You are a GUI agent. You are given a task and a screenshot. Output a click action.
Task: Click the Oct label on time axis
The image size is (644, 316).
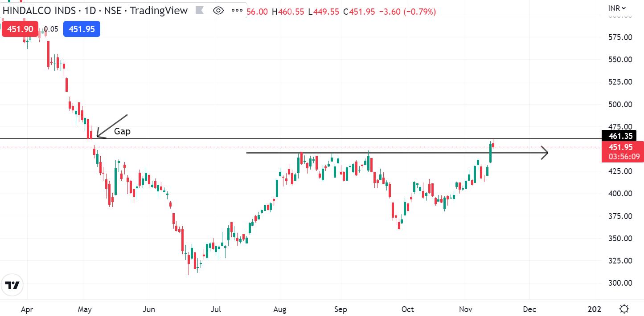tap(408, 309)
